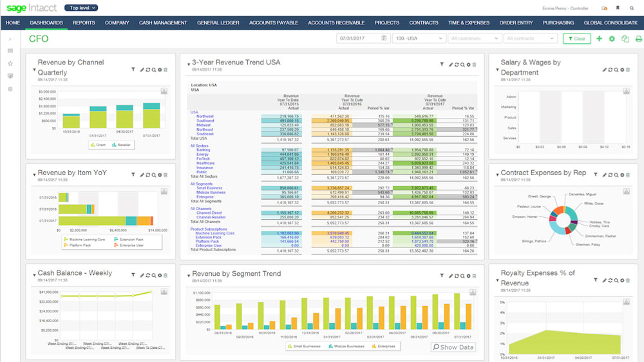Open the Machine Learning Core subscription link
Image resolution: width=644 pixels, height=362 pixels.
[x=215, y=233]
